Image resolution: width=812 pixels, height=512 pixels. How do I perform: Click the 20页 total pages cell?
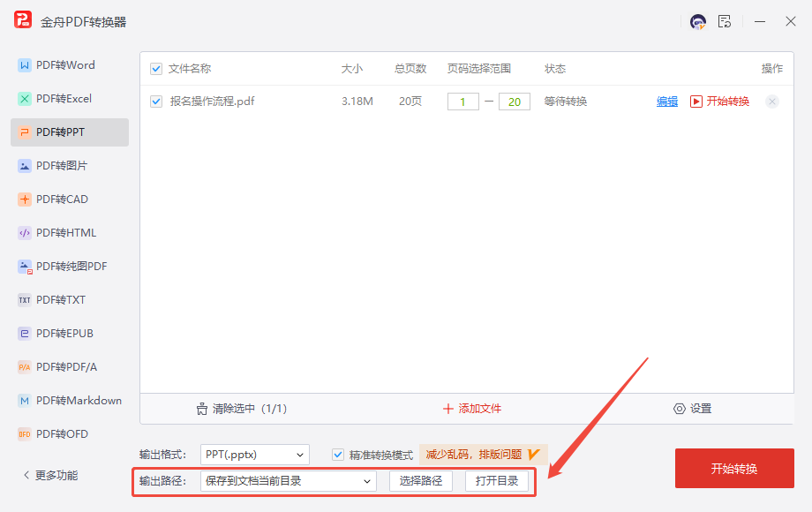tap(410, 102)
